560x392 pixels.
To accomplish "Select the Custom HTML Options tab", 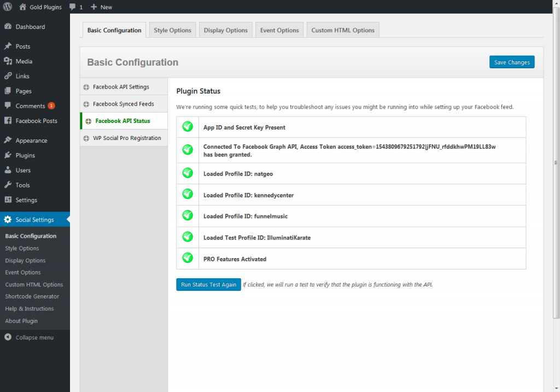I will click(x=343, y=30).
